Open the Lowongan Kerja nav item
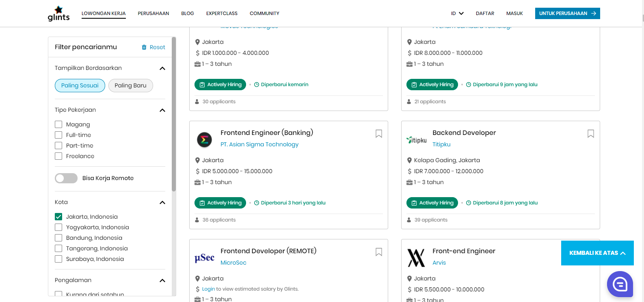The height and width of the screenshot is (302, 644). click(x=104, y=13)
